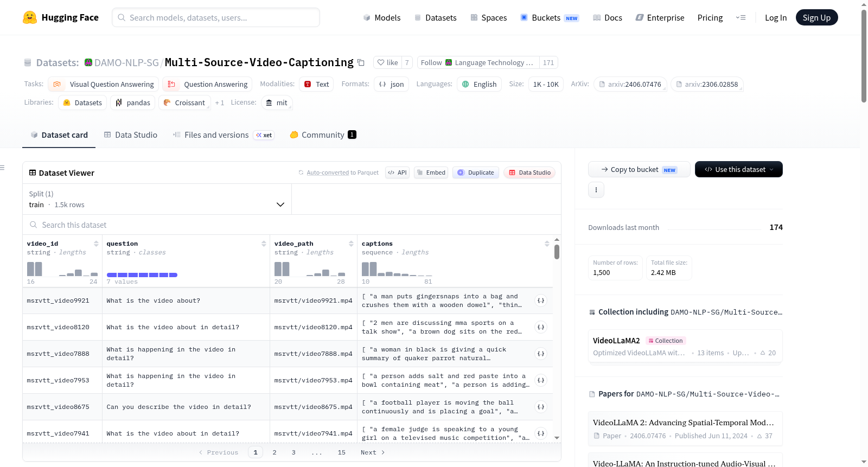This screenshot has width=868, height=467.
Task: Open the Data Studio tab
Action: click(x=131, y=135)
